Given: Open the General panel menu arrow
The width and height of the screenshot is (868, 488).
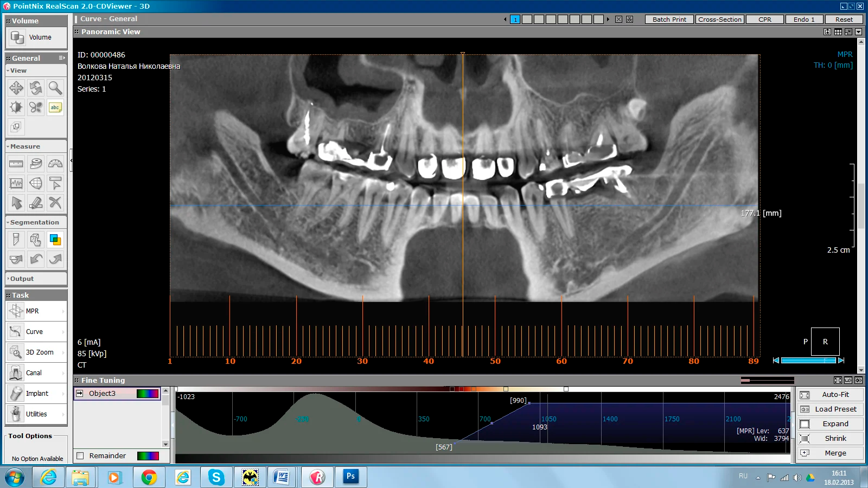Looking at the screenshot, I should pos(62,58).
